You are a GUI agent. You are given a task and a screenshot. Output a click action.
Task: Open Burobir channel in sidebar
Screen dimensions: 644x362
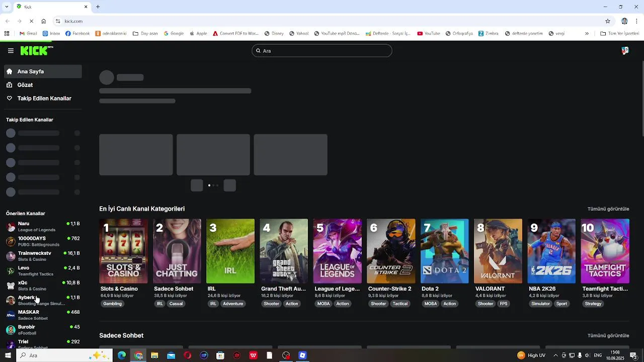pos(43,330)
